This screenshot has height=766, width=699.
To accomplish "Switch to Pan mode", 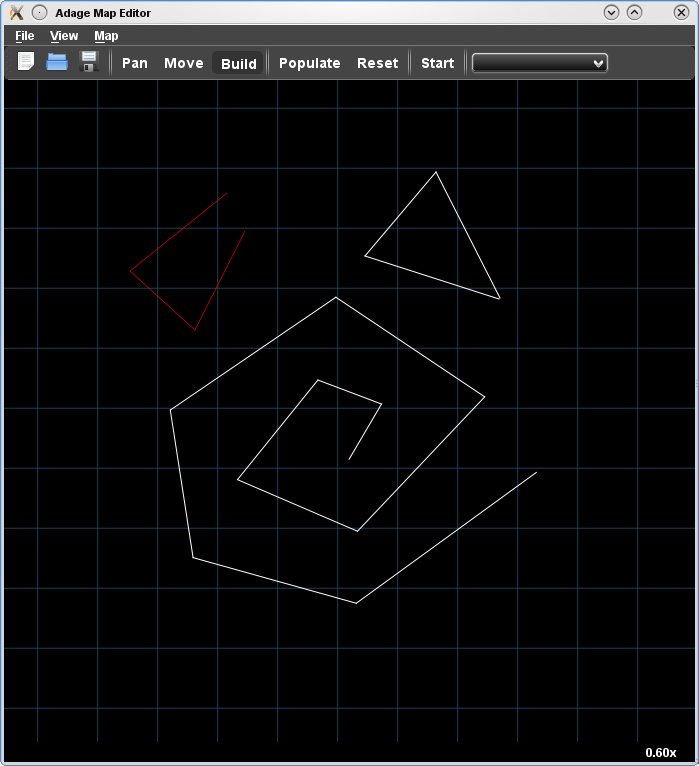I will (x=134, y=63).
